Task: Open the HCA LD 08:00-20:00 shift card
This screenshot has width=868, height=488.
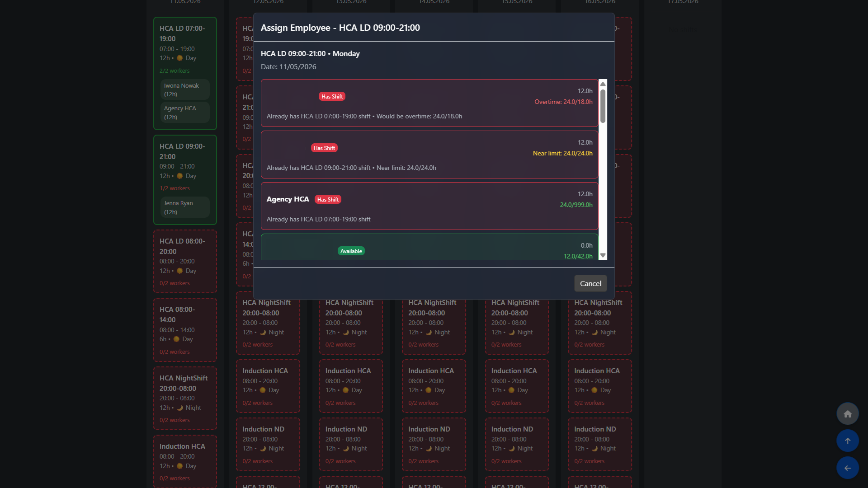Action: (185, 261)
